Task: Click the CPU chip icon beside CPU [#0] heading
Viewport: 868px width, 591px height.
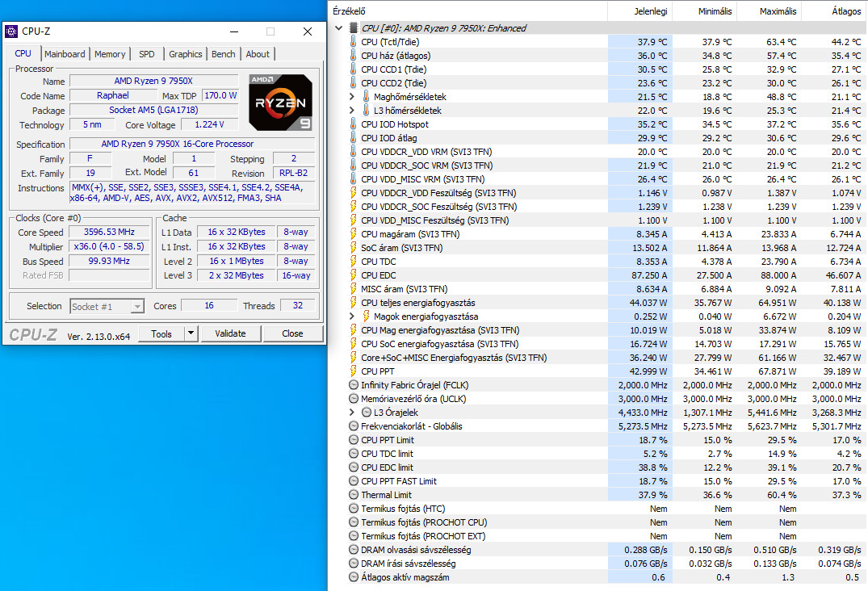Action: click(353, 27)
